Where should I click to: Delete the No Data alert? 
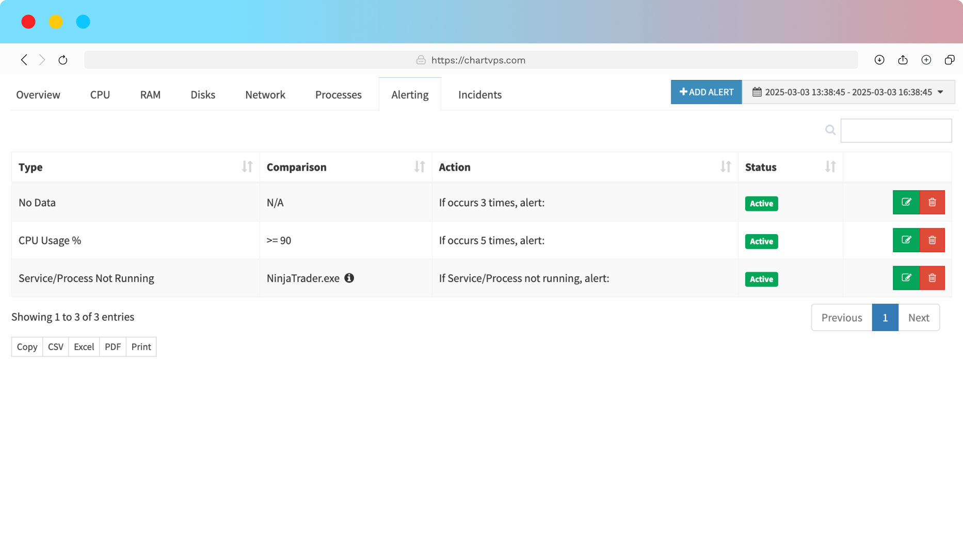tap(932, 202)
